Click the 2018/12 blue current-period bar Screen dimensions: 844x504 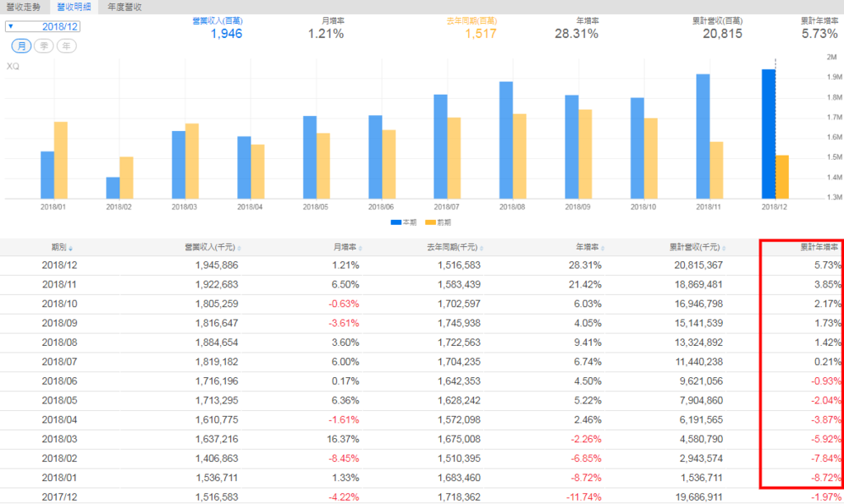[768, 134]
